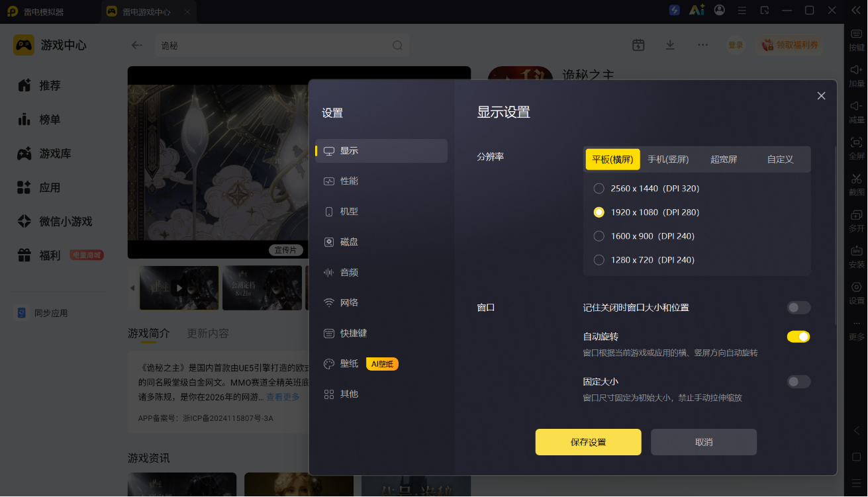
Task: Click the blue lightning icon in title bar
Action: click(x=675, y=11)
